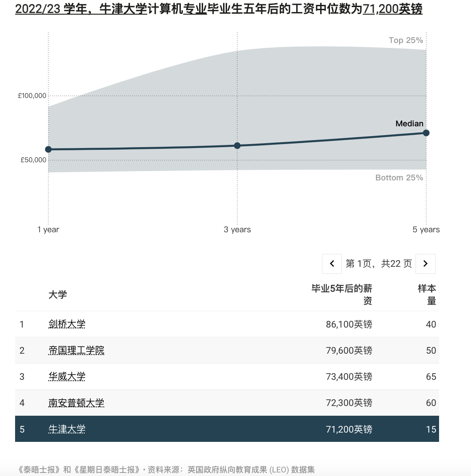Click the Bottom 25% chart label
Viewport: 471px width, 476px height.
point(399,178)
